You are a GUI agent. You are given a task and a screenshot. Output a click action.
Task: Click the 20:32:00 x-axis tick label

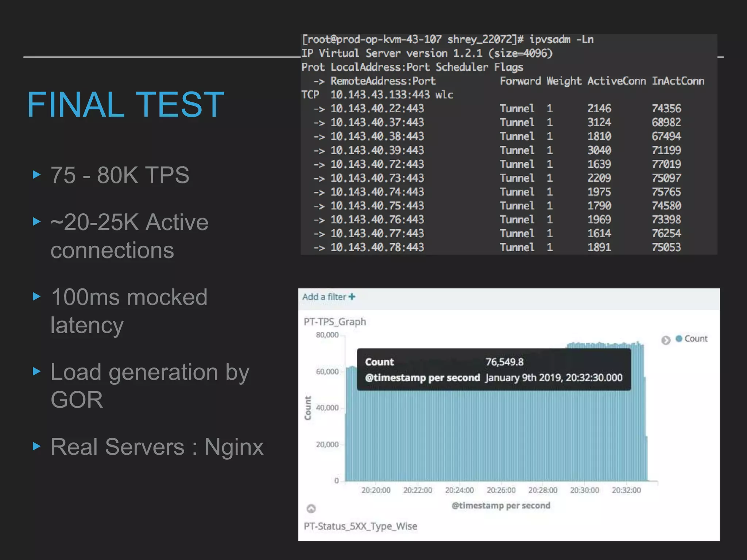click(626, 490)
